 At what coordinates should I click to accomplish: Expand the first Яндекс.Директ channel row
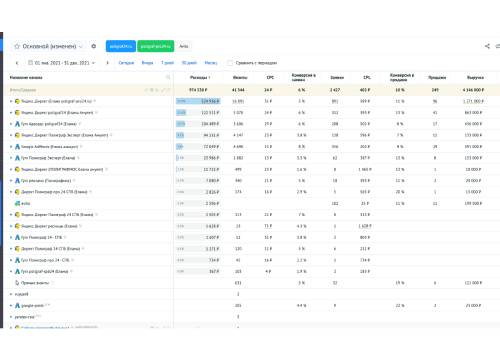tap(11, 101)
